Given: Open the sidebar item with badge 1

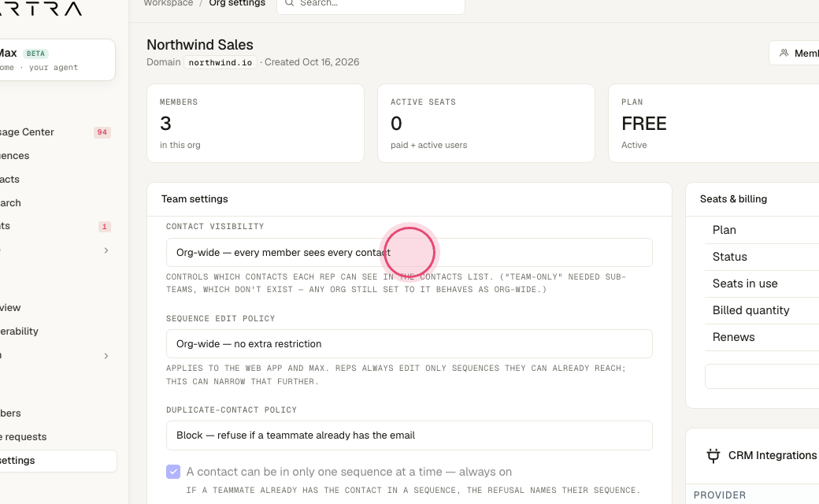Looking at the screenshot, I should point(55,226).
